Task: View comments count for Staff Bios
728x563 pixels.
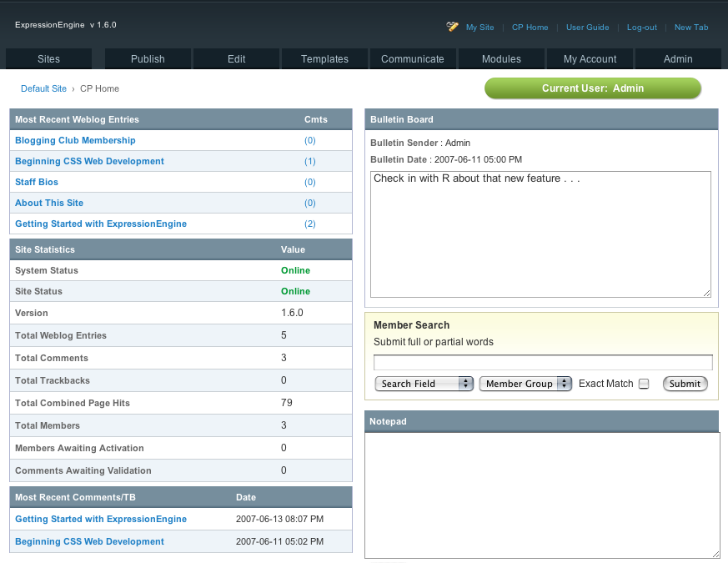Action: click(310, 182)
